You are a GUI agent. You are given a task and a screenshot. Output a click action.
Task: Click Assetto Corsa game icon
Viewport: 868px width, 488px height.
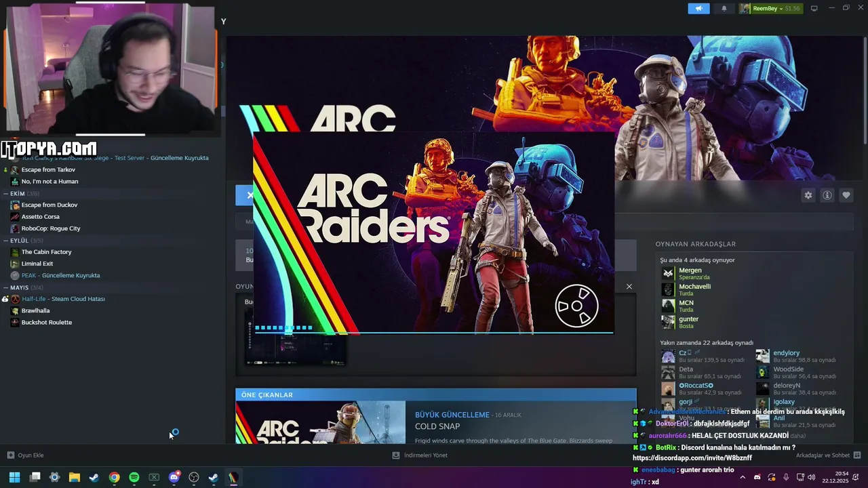(x=15, y=217)
